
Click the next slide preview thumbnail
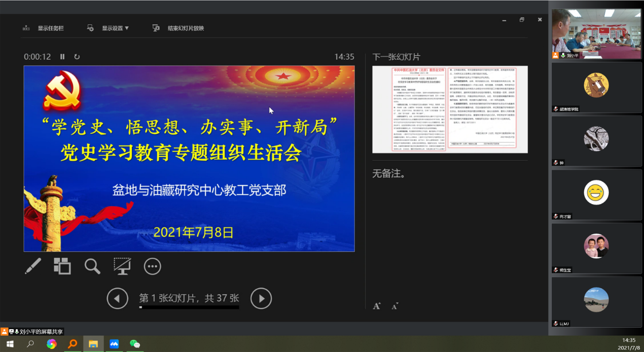tap(450, 109)
